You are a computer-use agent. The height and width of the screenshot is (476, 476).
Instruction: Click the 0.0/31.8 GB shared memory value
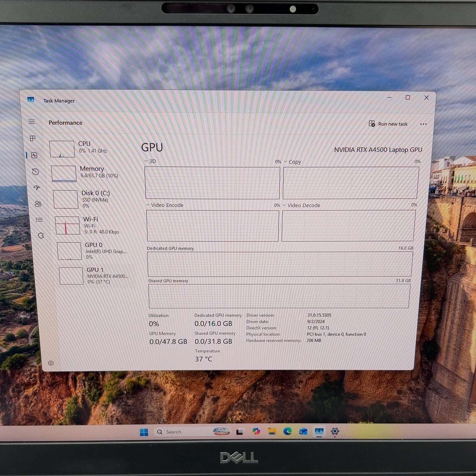213,341
